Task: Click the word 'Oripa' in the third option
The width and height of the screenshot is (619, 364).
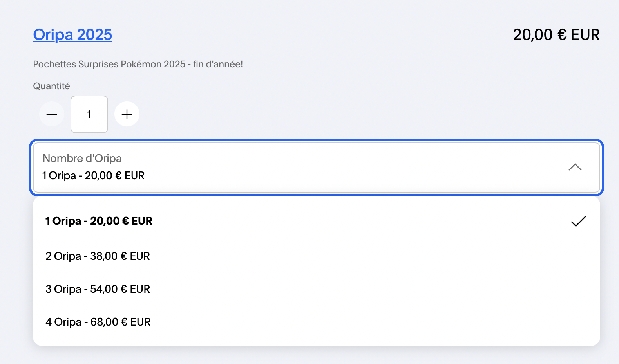Action: pyautogui.click(x=67, y=289)
